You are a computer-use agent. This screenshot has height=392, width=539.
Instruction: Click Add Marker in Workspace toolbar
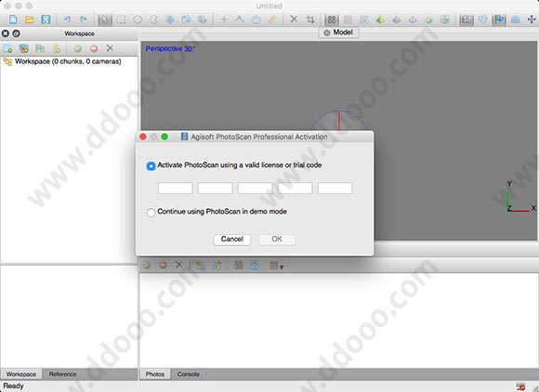point(40,48)
